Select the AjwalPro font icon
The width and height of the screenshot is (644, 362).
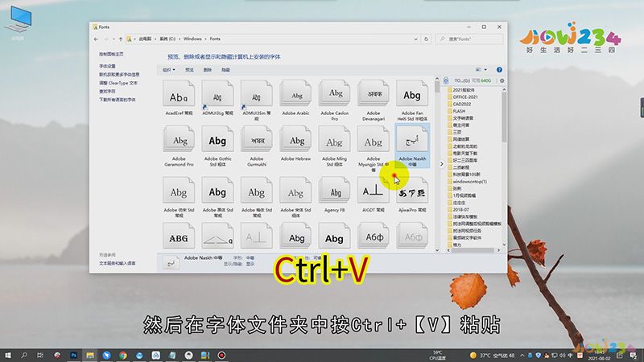point(412,191)
